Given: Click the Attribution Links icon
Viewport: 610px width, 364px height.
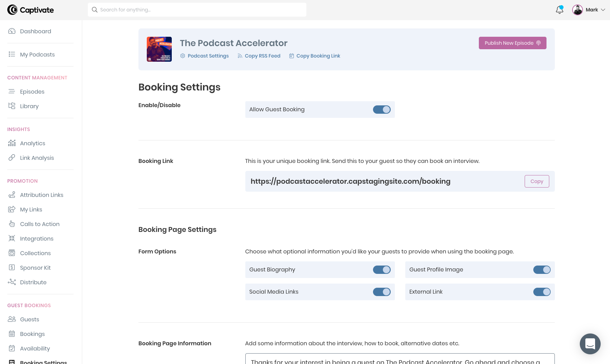Looking at the screenshot, I should (11, 195).
